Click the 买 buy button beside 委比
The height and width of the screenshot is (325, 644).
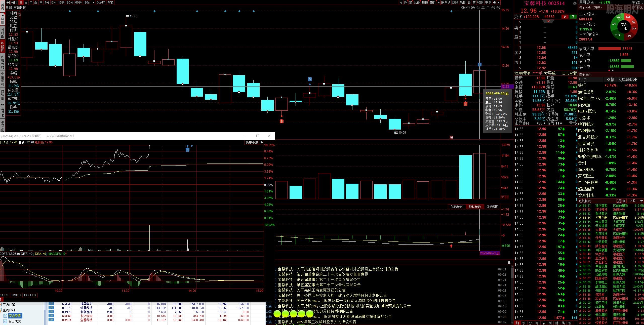565,17
